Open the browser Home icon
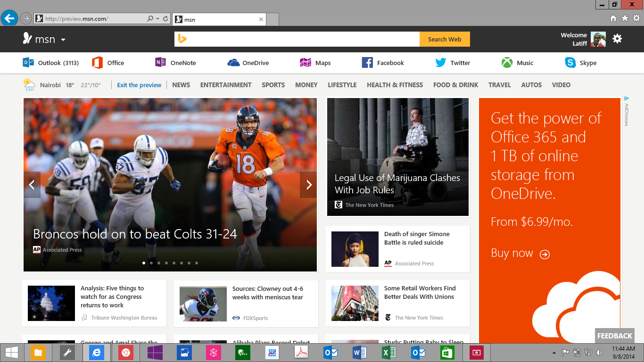This screenshot has height=362, width=644. [613, 18]
